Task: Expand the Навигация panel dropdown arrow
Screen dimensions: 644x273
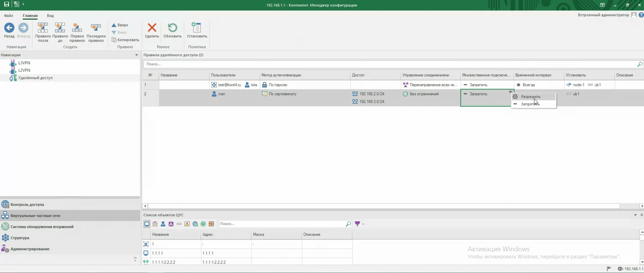Action: tap(137, 55)
